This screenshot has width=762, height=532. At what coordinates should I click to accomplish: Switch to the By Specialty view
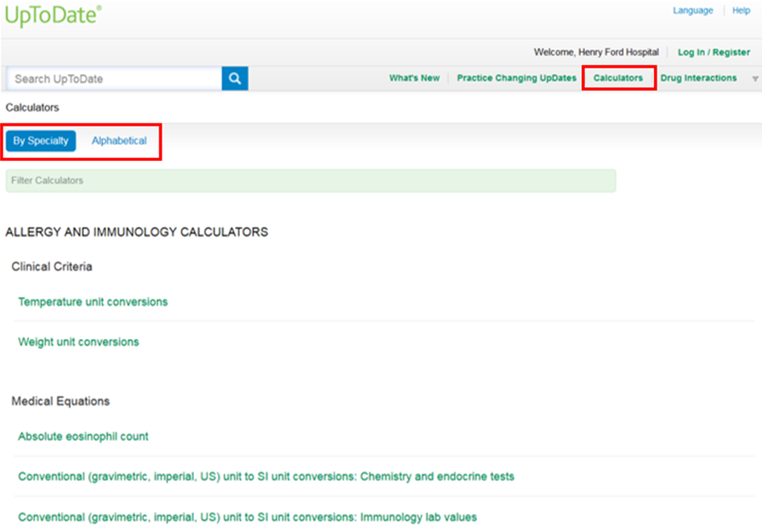coord(41,141)
